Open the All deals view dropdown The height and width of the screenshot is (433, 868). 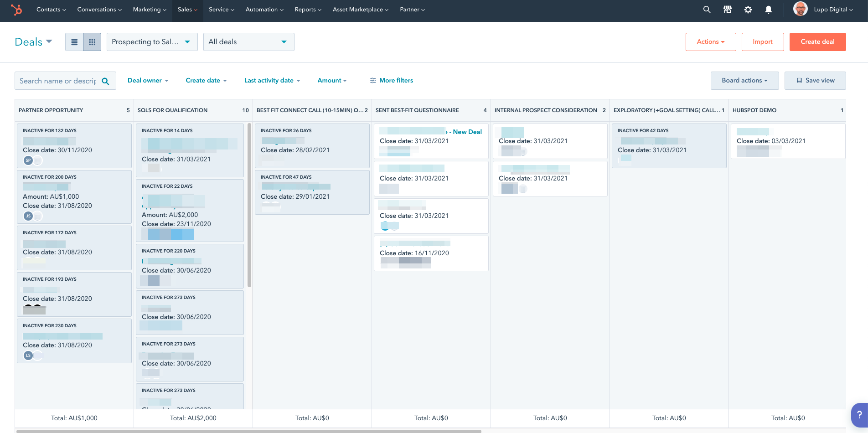[x=248, y=41]
